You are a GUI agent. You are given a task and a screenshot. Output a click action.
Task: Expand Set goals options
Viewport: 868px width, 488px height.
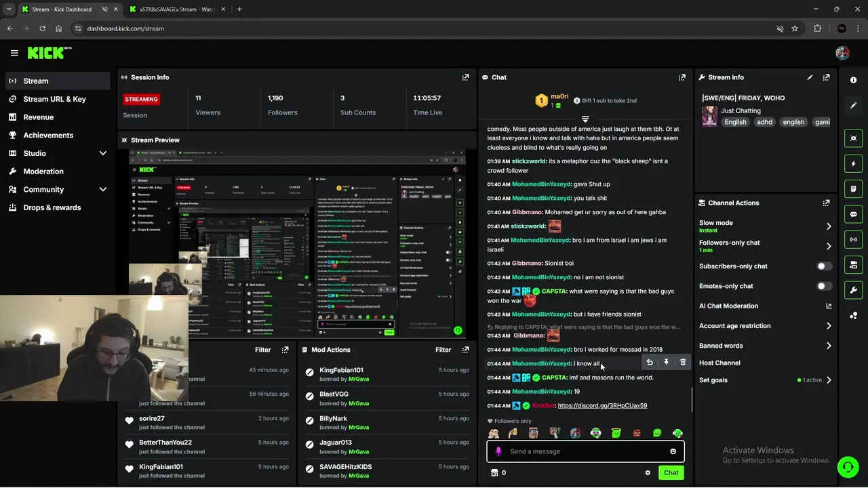tap(829, 380)
